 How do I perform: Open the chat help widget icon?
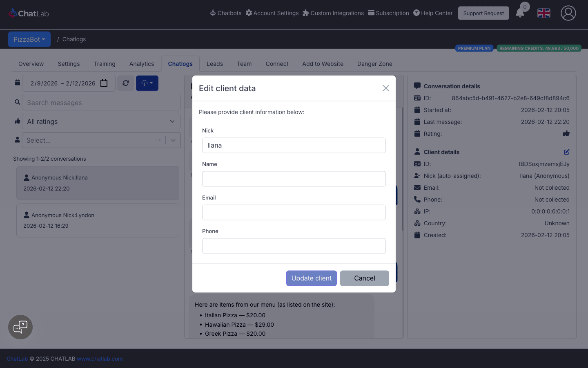coord(20,327)
